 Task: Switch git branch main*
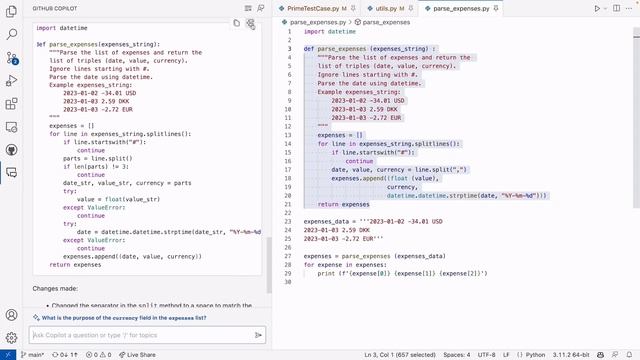coord(32,355)
